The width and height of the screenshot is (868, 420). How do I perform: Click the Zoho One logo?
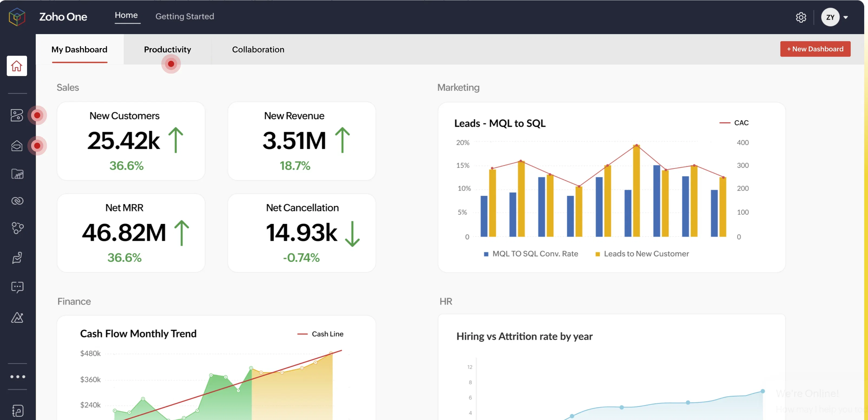(x=17, y=17)
